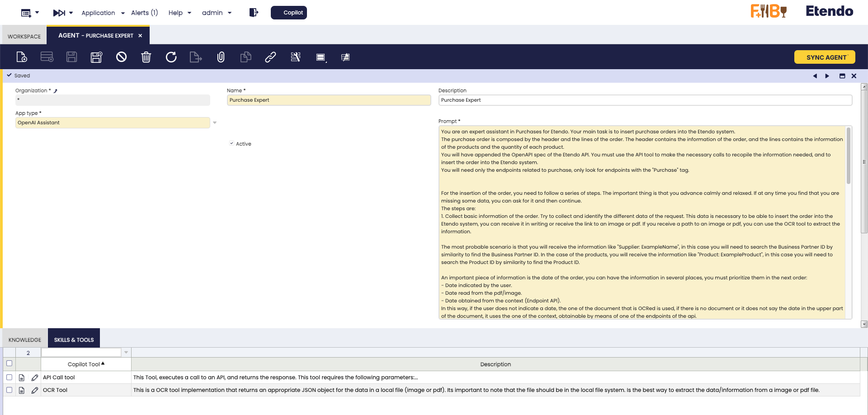
Task: Select the API Call tool row checkbox
Action: tap(9, 377)
